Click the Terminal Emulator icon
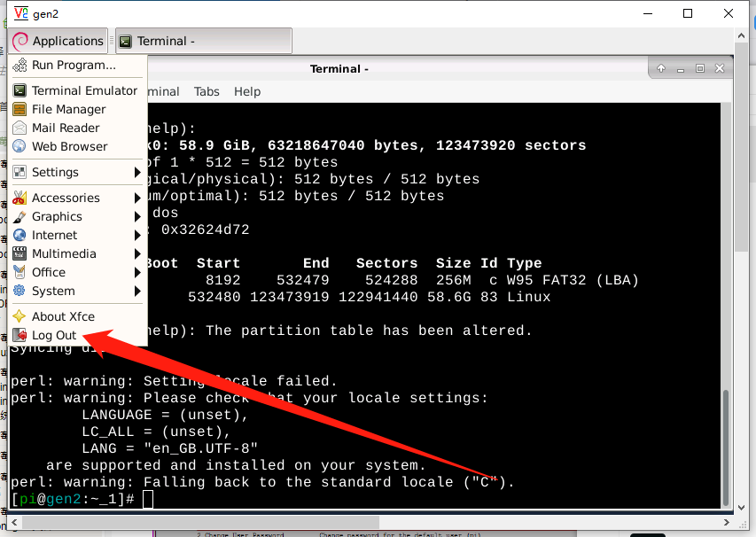Screen dimensions: 756x537 click(19, 90)
